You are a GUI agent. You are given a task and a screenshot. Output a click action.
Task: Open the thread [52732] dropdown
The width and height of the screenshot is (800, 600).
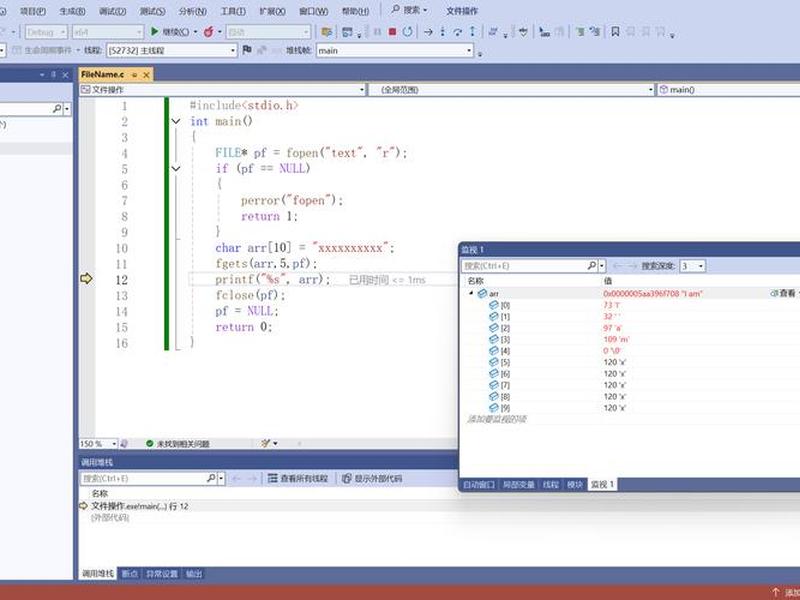[x=233, y=51]
